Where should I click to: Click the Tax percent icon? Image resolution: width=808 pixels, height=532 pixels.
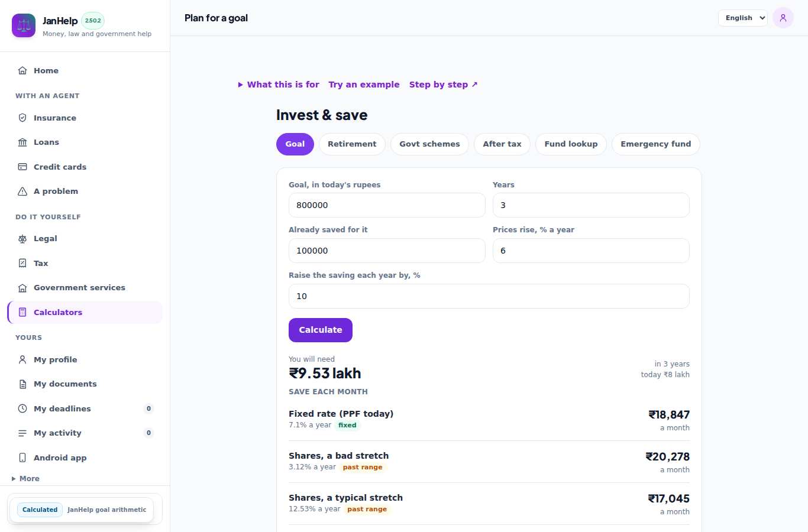click(22, 263)
